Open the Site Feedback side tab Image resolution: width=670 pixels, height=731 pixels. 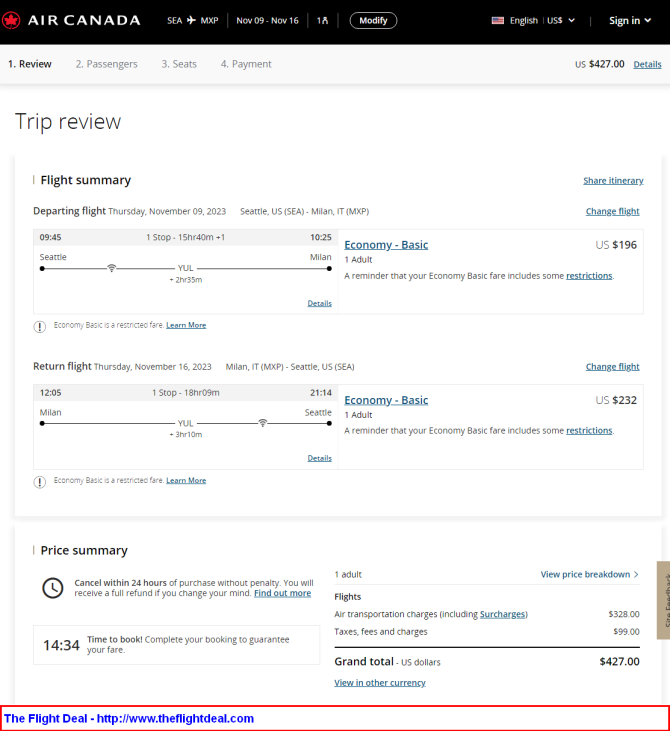coord(663,600)
